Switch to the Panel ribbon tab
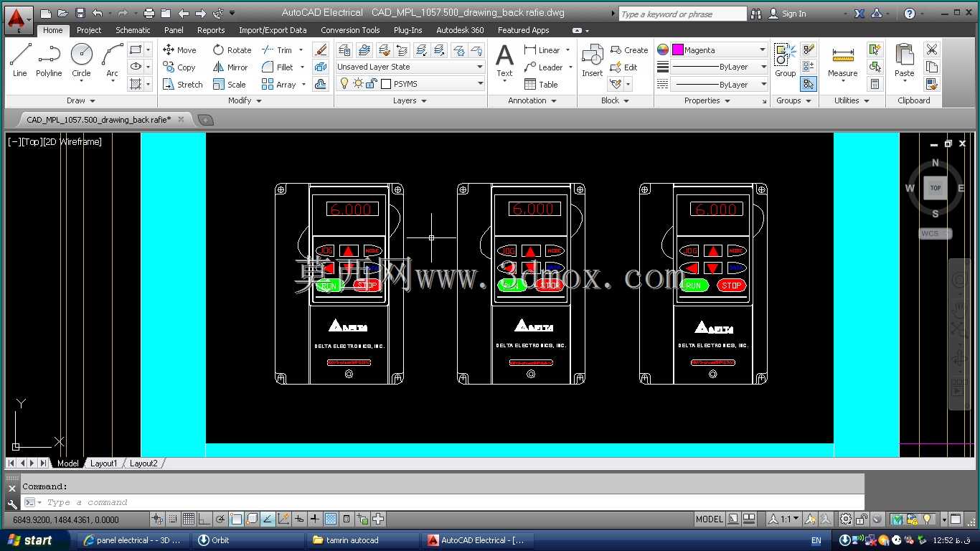Image resolution: width=980 pixels, height=551 pixels. (174, 30)
